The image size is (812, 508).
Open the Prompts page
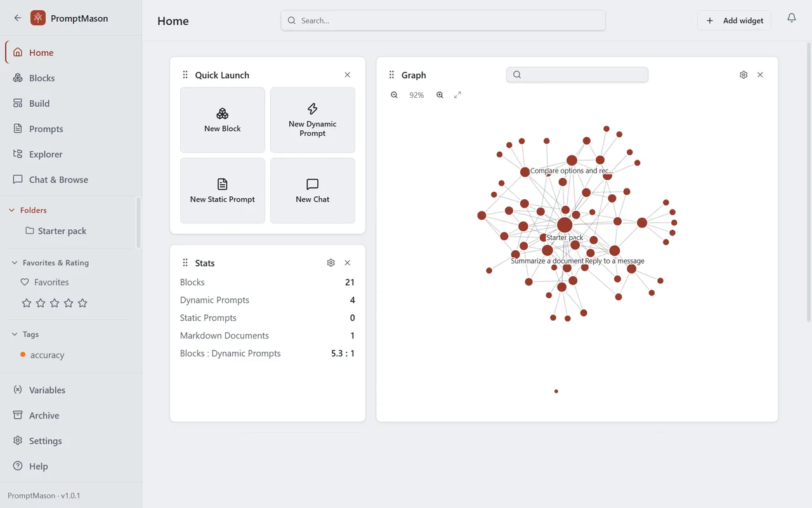point(70,129)
